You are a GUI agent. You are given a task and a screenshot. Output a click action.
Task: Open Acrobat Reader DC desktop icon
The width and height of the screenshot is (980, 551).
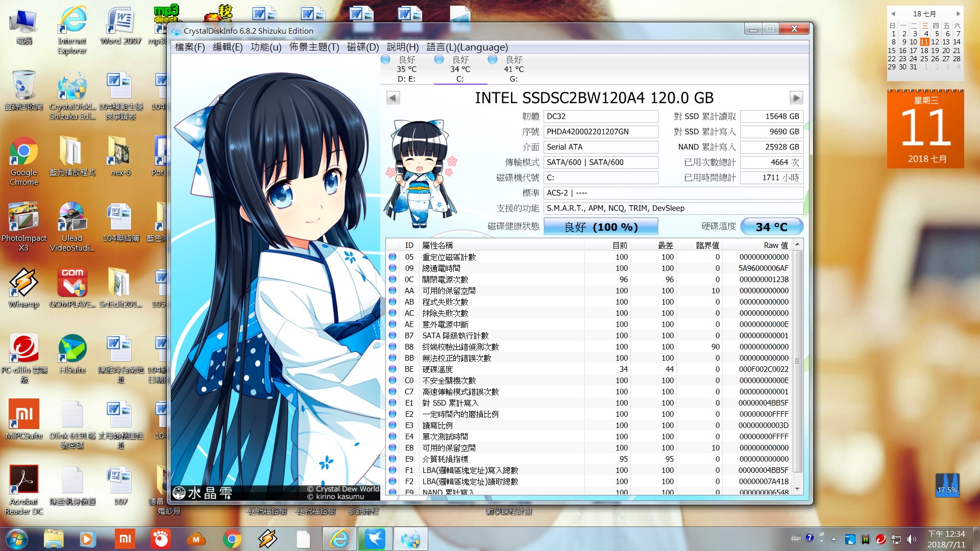point(23,490)
